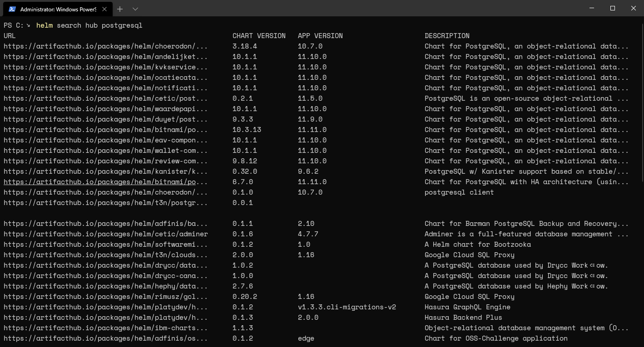Click app version edge

coord(306,338)
